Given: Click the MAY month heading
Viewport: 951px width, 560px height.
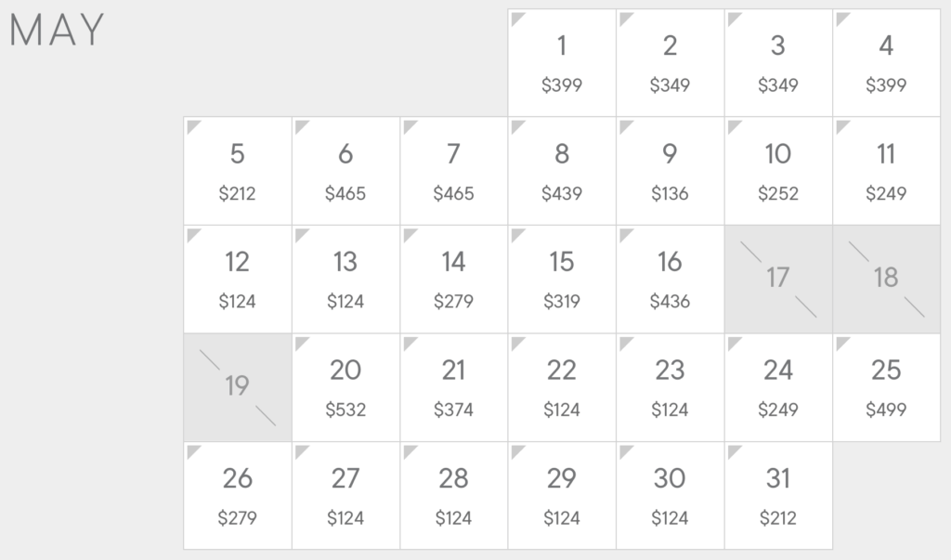Looking at the screenshot, I should (x=57, y=30).
